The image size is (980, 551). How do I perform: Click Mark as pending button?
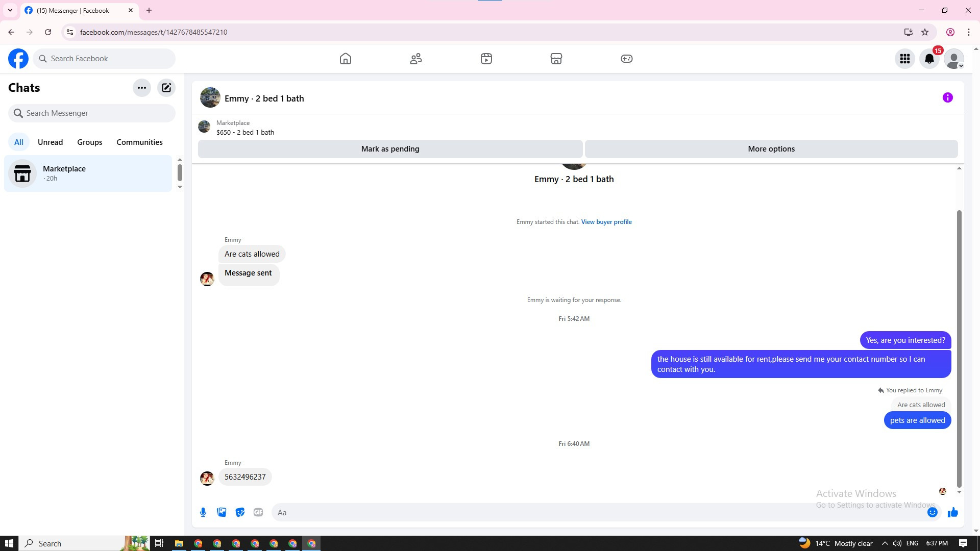point(390,149)
